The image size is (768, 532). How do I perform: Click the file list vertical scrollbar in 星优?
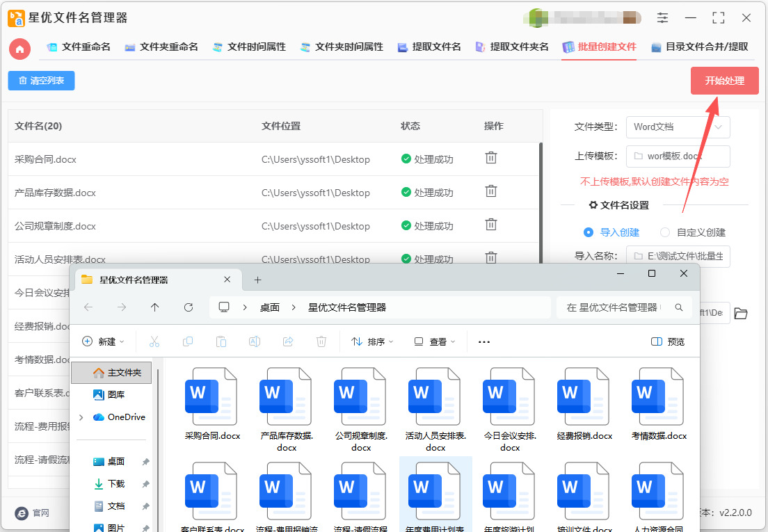[541, 203]
